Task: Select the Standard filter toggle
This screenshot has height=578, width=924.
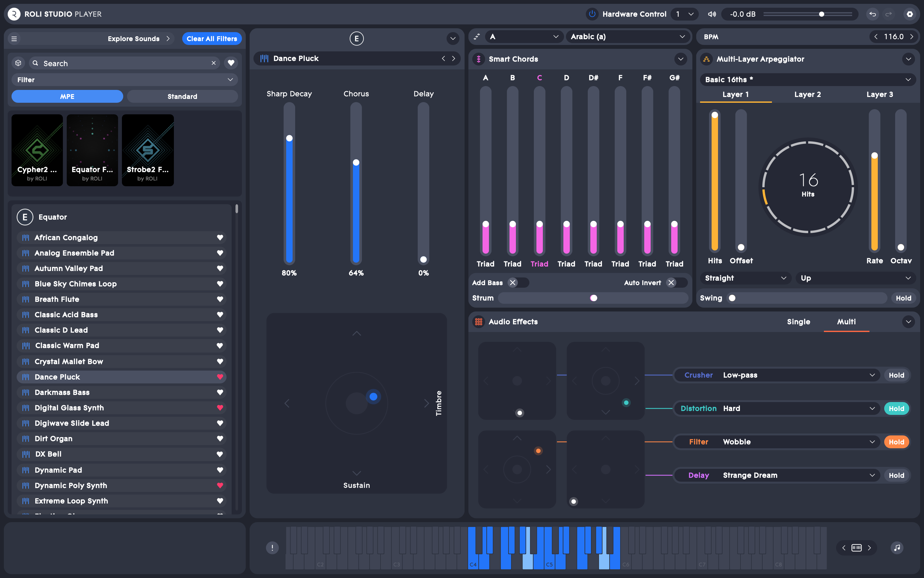Action: (x=183, y=96)
